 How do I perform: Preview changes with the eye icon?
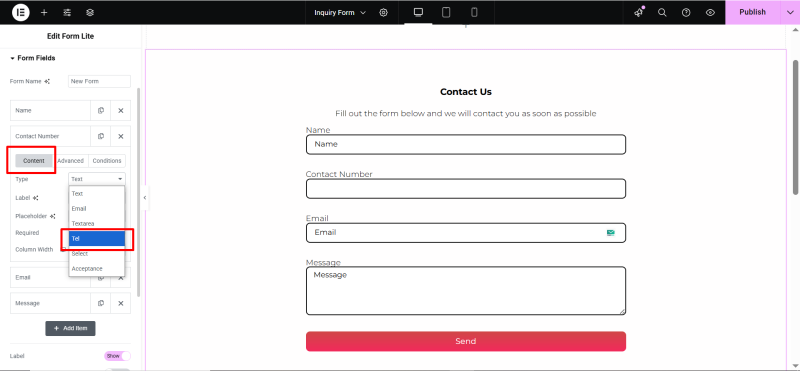710,12
